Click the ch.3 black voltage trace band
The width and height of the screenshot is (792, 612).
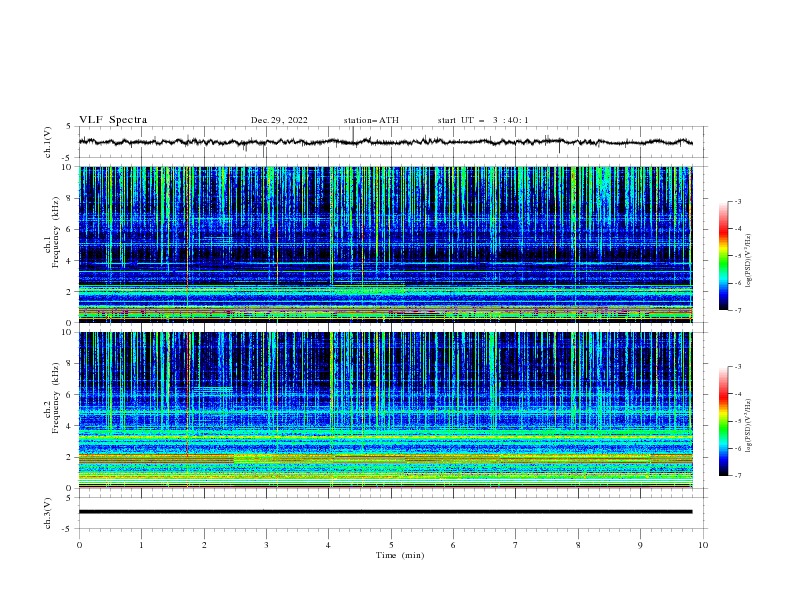tap(385, 512)
